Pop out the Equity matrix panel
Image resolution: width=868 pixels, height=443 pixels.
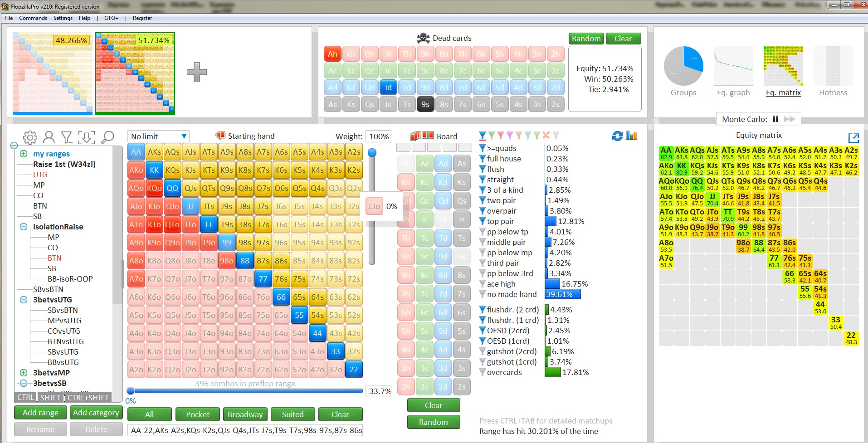tap(853, 138)
